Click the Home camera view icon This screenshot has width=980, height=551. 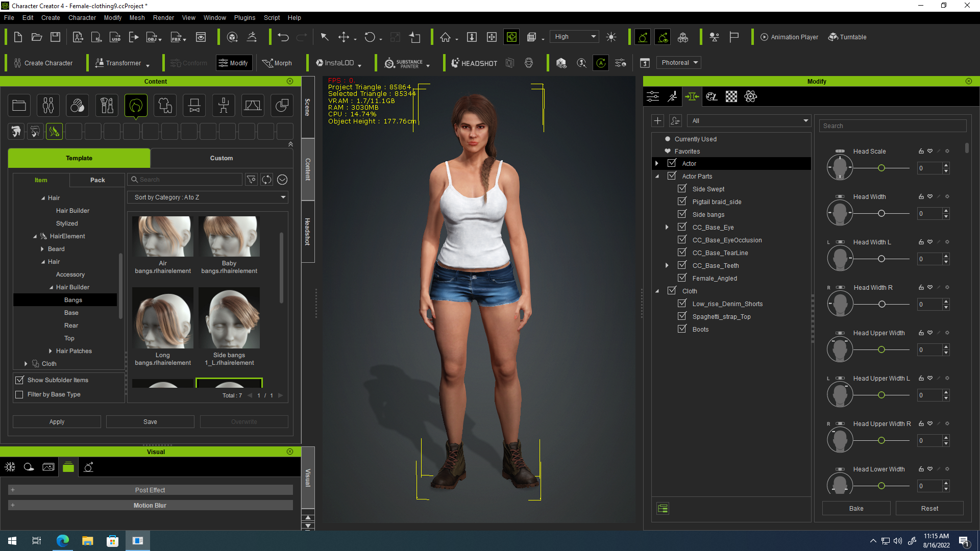[x=445, y=37]
